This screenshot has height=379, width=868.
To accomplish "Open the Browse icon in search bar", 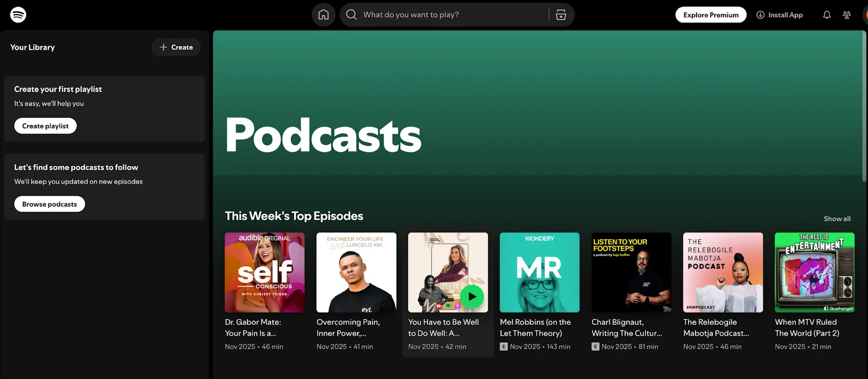I will click(x=561, y=15).
